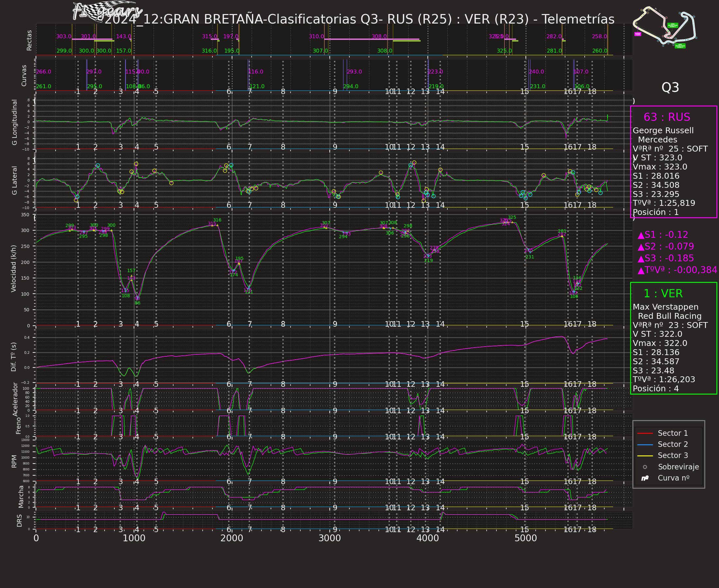Click the Velocidad (k/h) axis label

pos(13,269)
